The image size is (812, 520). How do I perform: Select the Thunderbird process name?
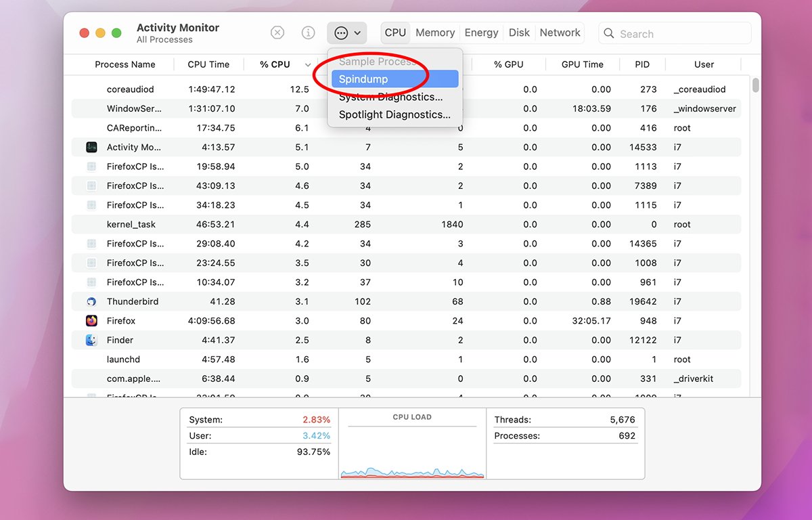tap(132, 301)
